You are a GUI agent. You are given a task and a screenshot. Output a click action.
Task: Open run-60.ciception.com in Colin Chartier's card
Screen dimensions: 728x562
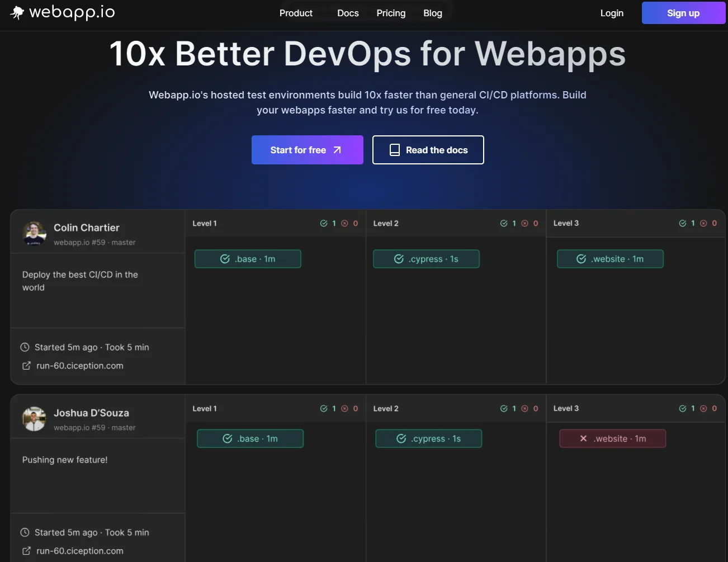80,366
